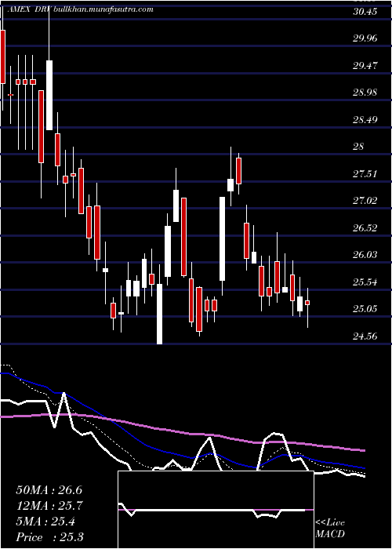The image size is (392, 549).
Task: Click the 24.56 price axis label
Action: (x=365, y=336)
